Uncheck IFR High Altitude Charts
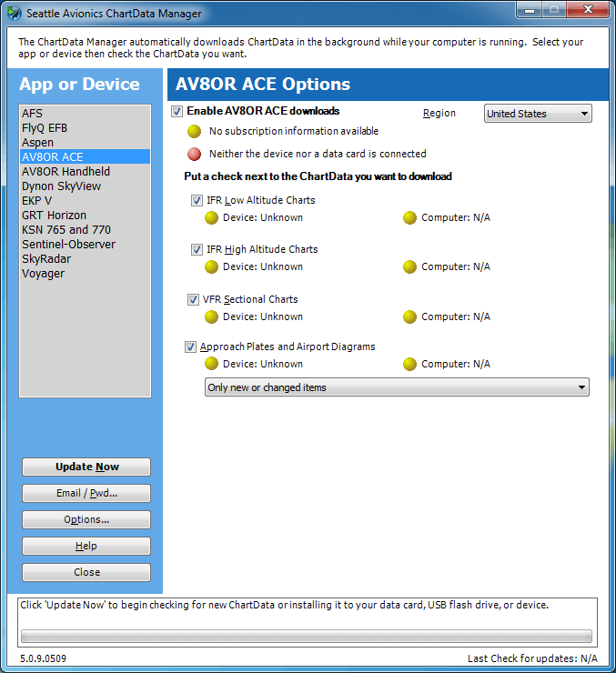Image resolution: width=616 pixels, height=673 pixels. (197, 249)
